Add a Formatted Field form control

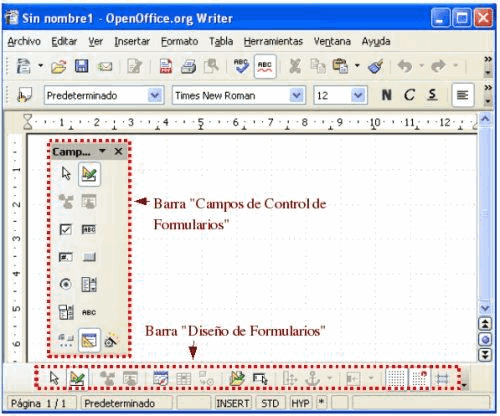tap(65, 257)
